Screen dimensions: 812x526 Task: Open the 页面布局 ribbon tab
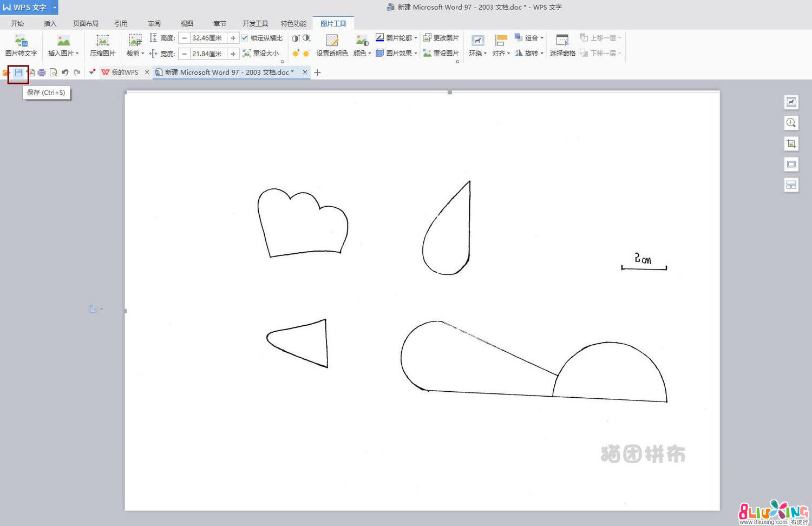click(x=86, y=23)
